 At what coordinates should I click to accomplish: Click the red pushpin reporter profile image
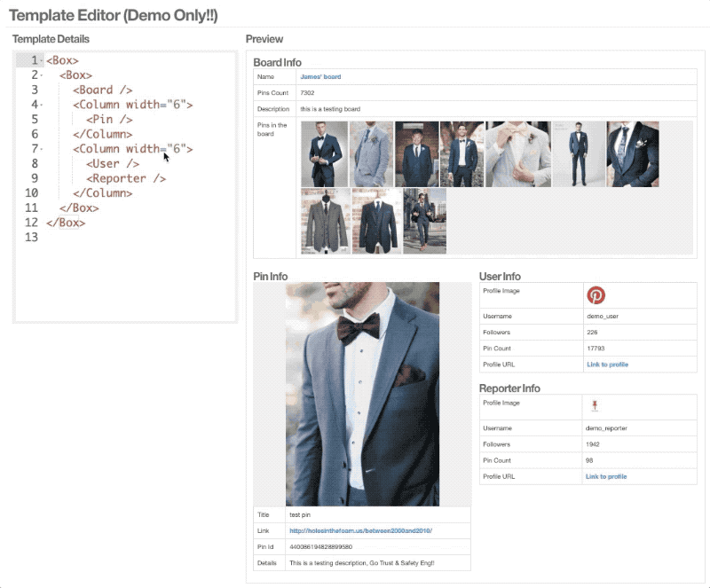coord(595,405)
